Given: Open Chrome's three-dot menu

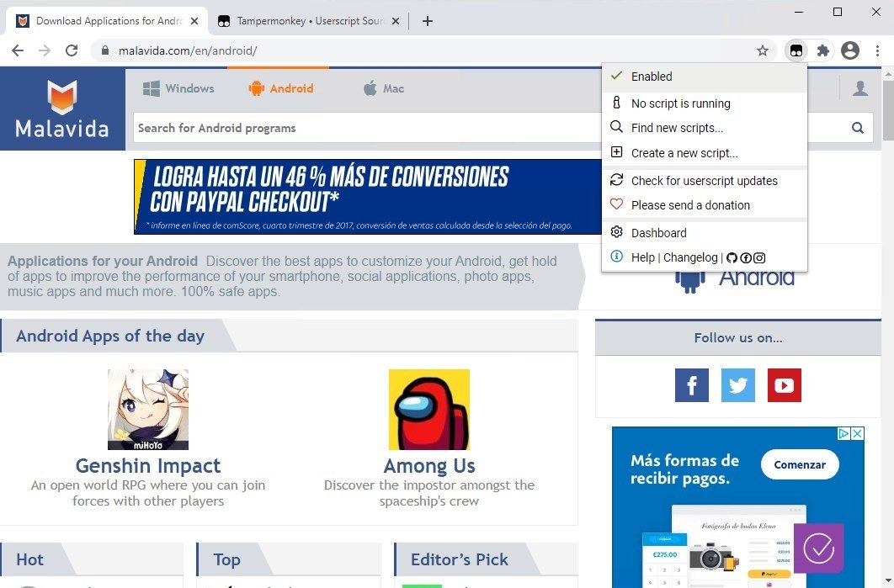Looking at the screenshot, I should tap(877, 50).
